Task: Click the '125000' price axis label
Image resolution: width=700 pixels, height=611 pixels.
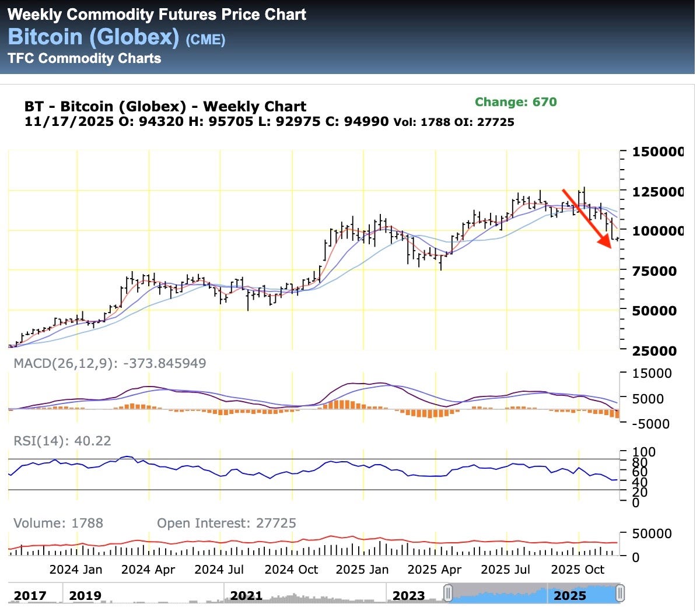Action: point(659,192)
